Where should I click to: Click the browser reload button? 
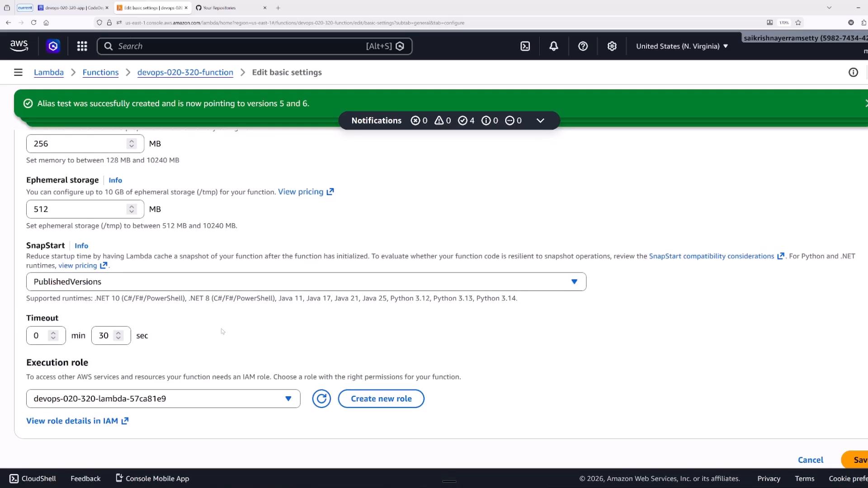[33, 23]
